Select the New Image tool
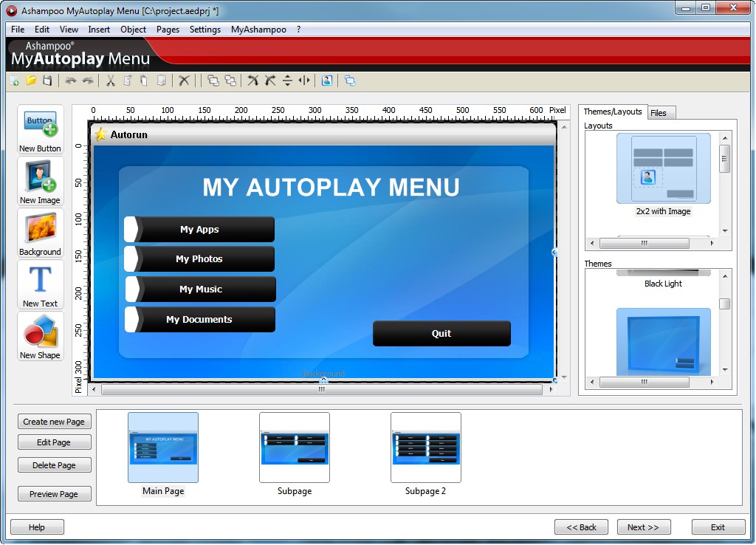 click(40, 181)
